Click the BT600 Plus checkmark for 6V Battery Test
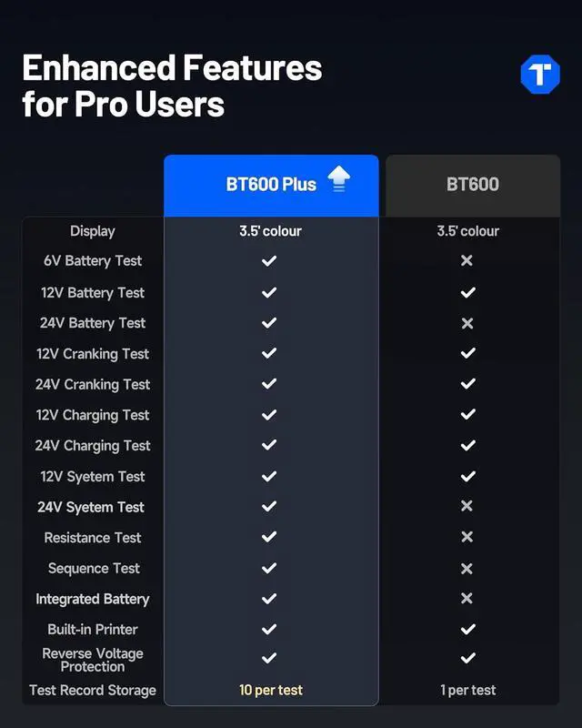582x728 pixels. point(269,261)
